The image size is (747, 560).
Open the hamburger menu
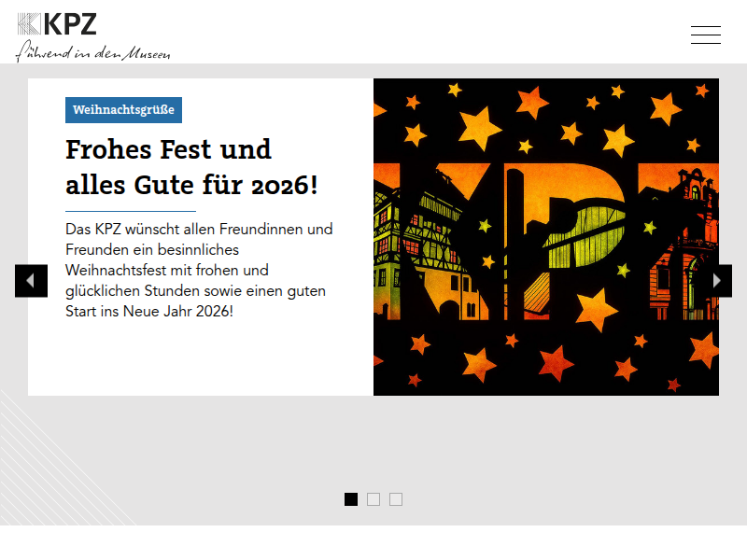pyautogui.click(x=705, y=35)
